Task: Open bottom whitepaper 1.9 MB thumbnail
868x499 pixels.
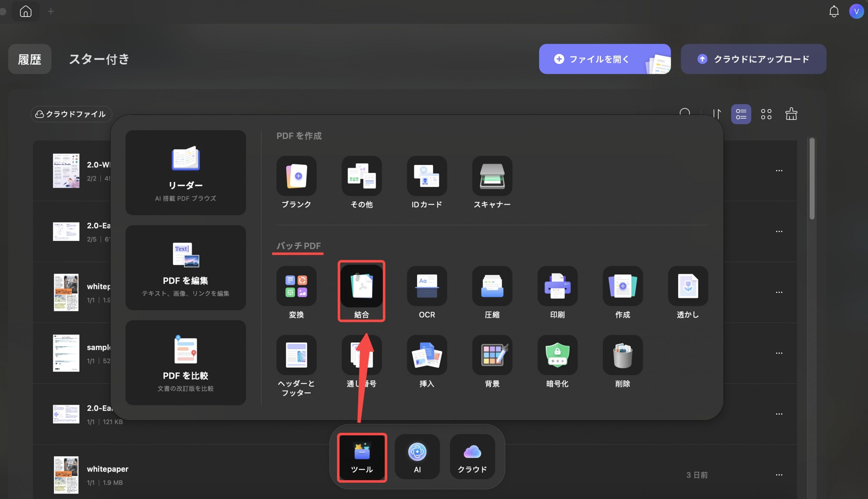Action: 66,475
